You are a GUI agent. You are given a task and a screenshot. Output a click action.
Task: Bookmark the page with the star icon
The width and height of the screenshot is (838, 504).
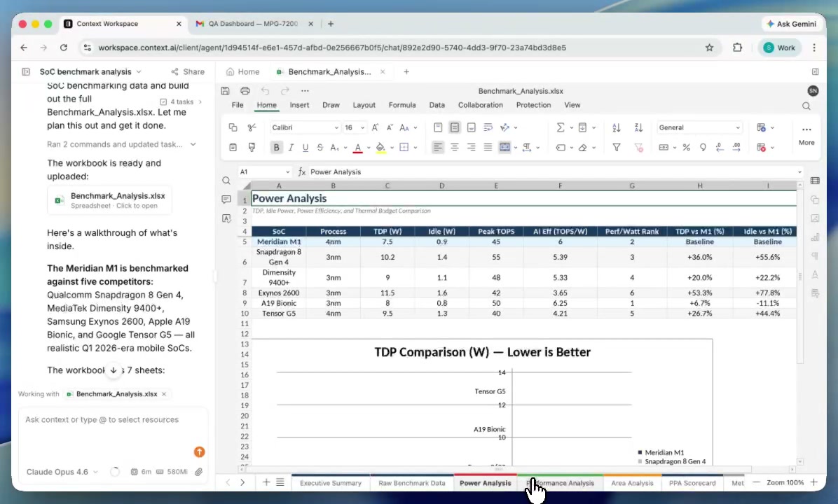[x=709, y=48]
